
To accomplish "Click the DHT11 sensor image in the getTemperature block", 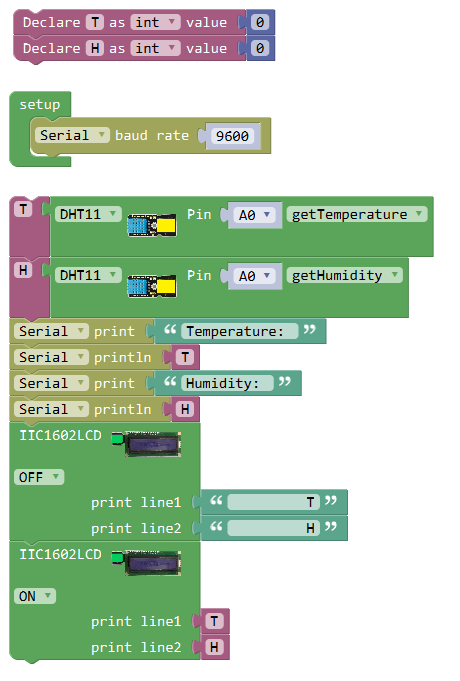I will point(152,225).
